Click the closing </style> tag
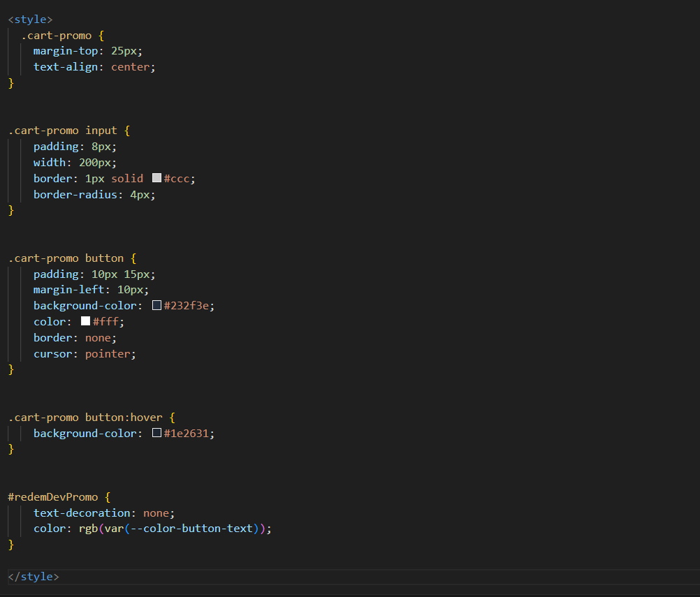The height and width of the screenshot is (597, 700). [x=34, y=577]
